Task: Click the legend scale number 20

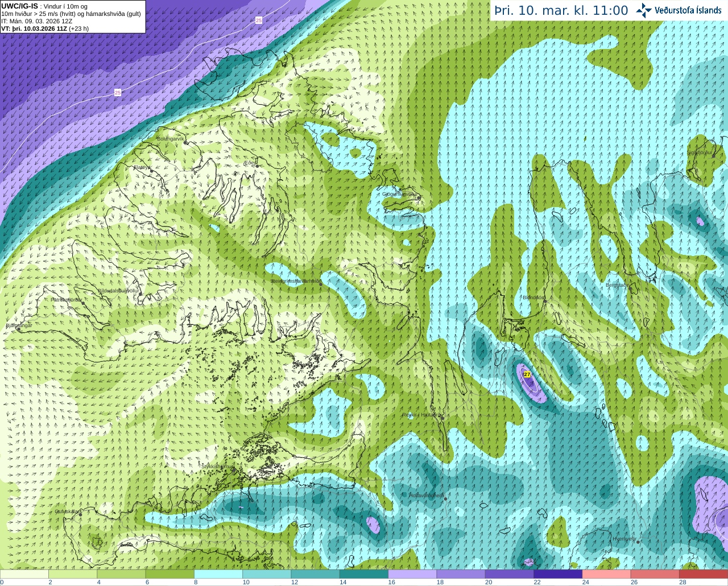Action: coord(489,582)
